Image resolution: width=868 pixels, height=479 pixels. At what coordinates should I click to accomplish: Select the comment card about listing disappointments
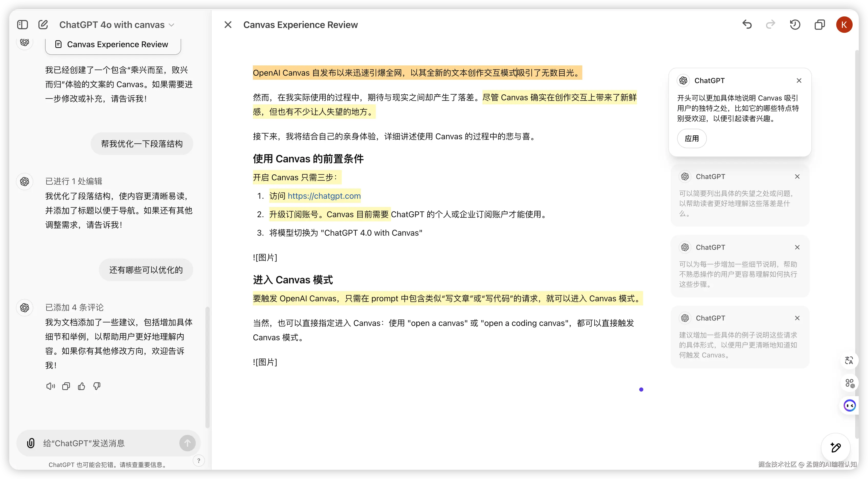pyautogui.click(x=740, y=196)
